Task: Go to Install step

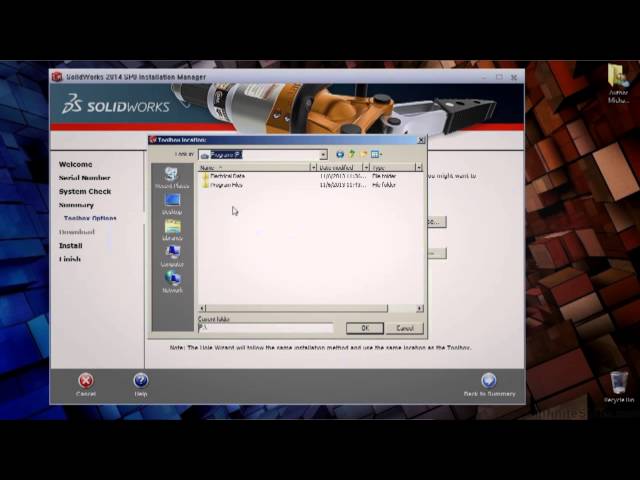Action: (71, 245)
